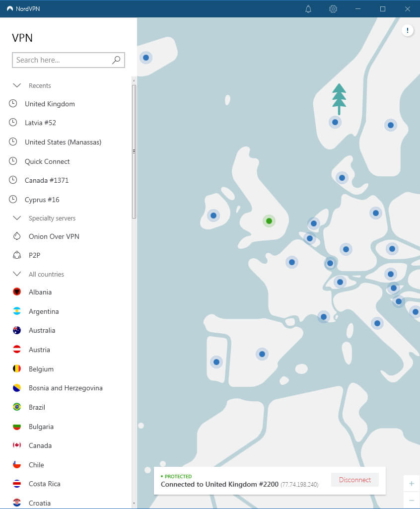Select the Spain server pin on map
The height and width of the screenshot is (509, 420).
(x=262, y=354)
